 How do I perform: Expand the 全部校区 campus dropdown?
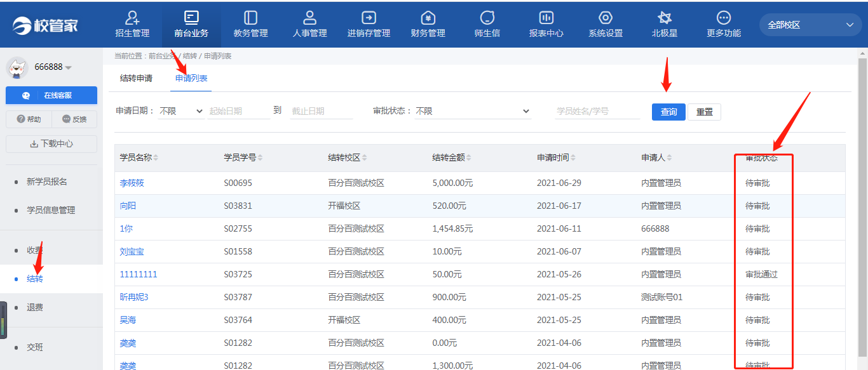(810, 25)
